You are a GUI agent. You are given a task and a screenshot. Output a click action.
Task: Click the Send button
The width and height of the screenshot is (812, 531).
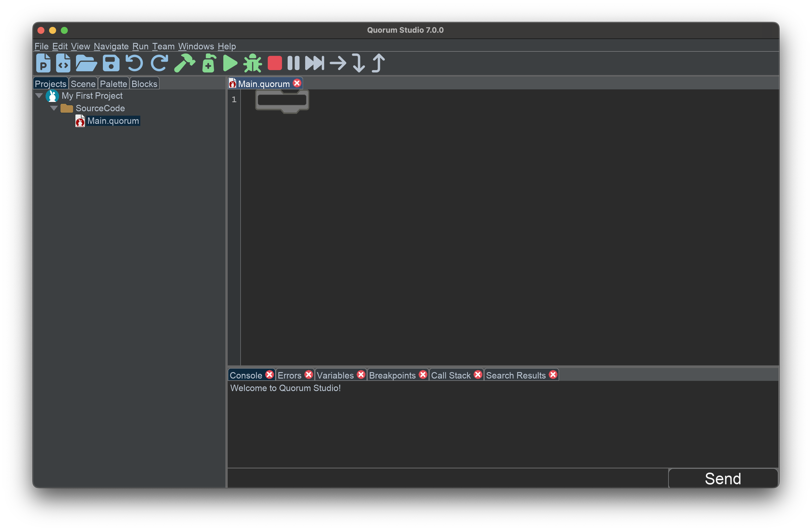click(x=723, y=478)
